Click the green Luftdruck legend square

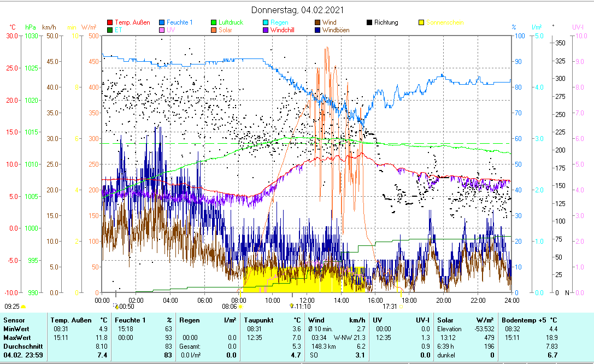pyautogui.click(x=214, y=22)
